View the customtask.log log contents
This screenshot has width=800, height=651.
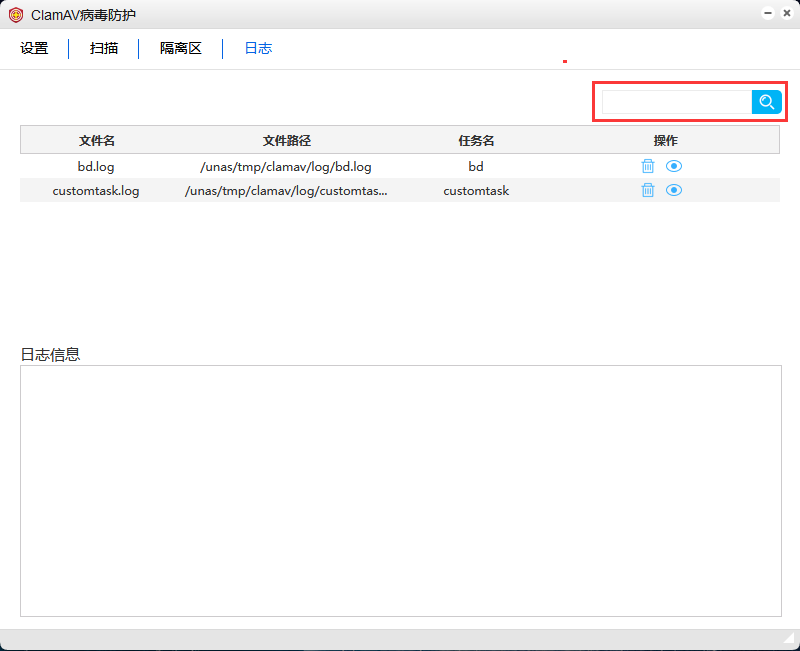point(674,190)
